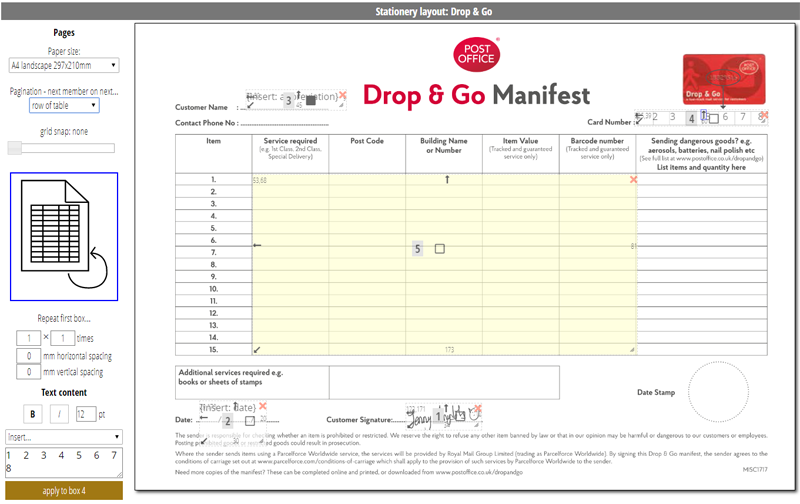
Task: Click the text content box with 1-8
Action: [64, 463]
